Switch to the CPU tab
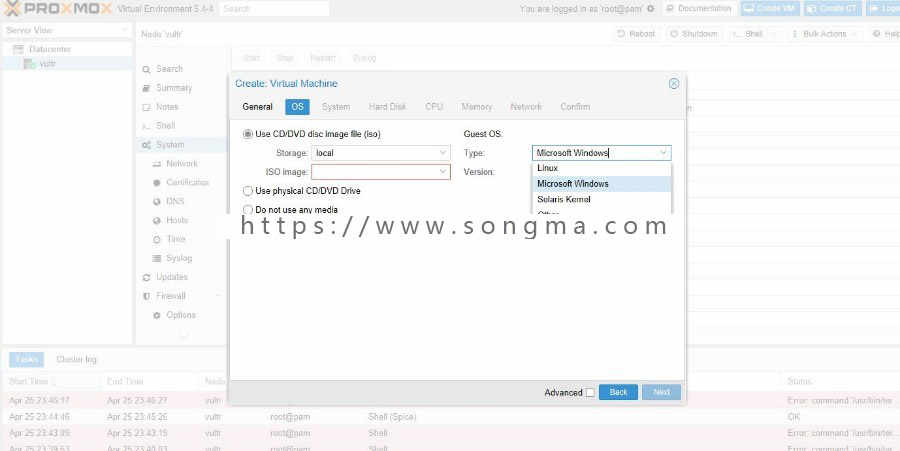 (434, 107)
